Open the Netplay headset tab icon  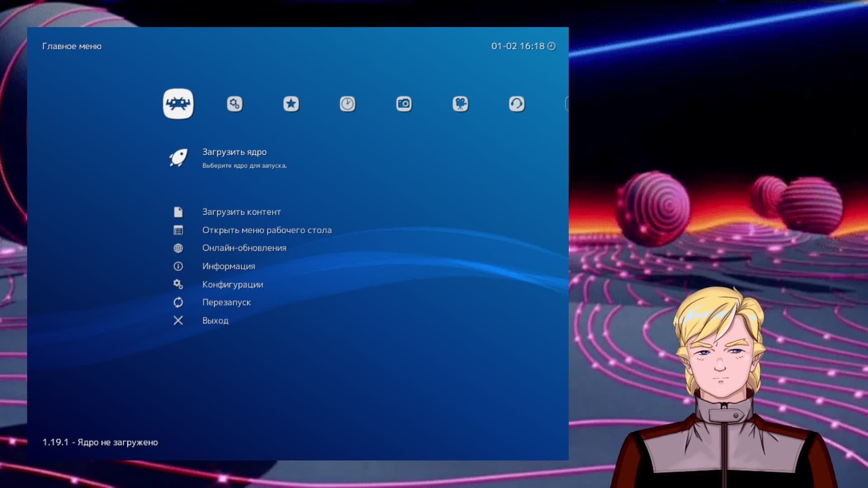[x=517, y=104]
